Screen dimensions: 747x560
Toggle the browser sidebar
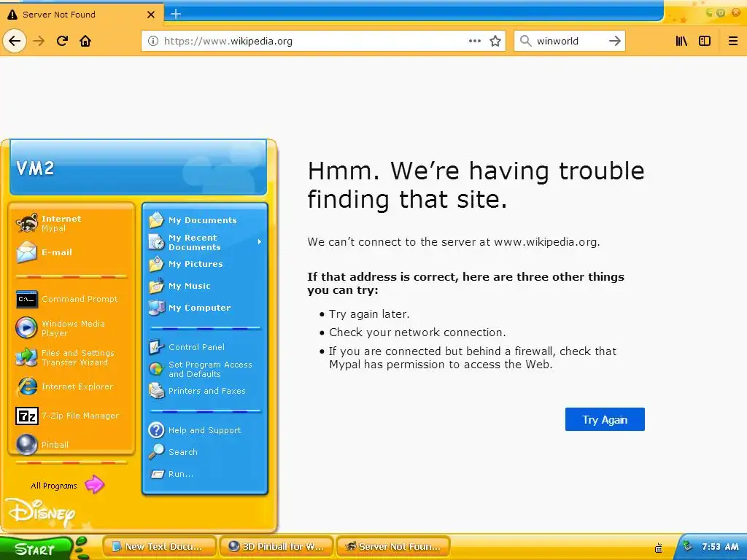(x=705, y=41)
